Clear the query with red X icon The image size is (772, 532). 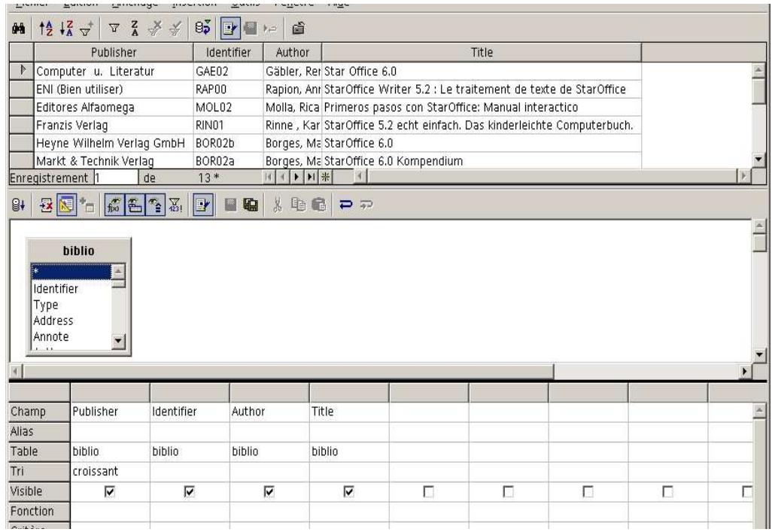47,205
